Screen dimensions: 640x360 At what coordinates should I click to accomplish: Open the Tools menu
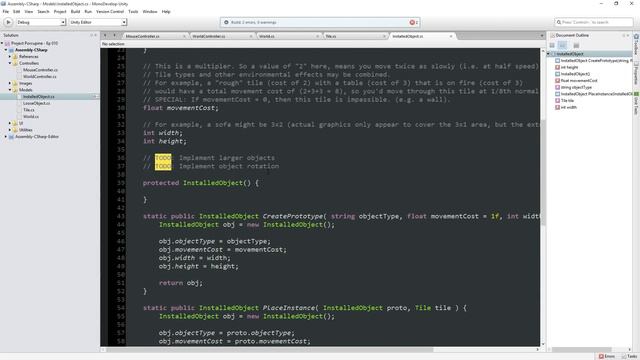tap(133, 11)
